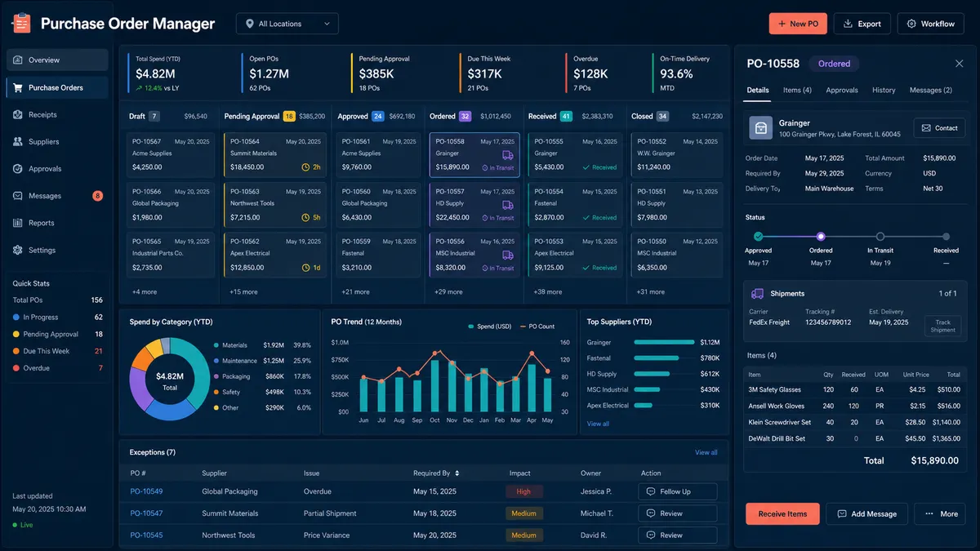Click the Add Message chat icon
The height and width of the screenshot is (551, 980).
(841, 513)
